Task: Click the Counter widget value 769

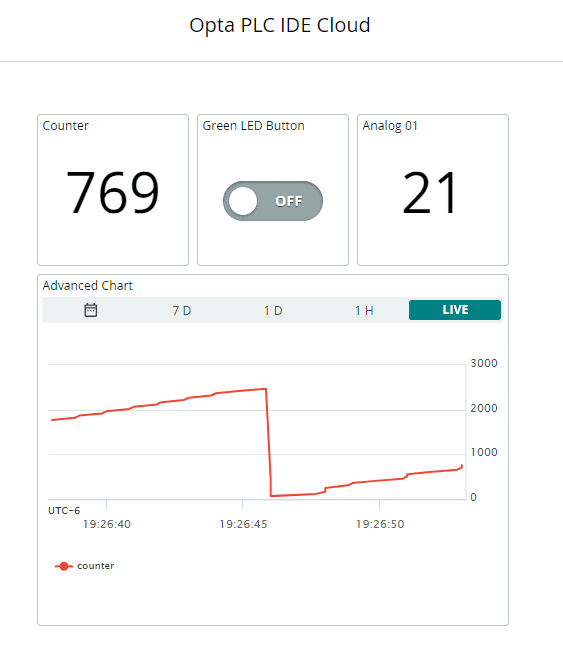Action: (x=113, y=193)
